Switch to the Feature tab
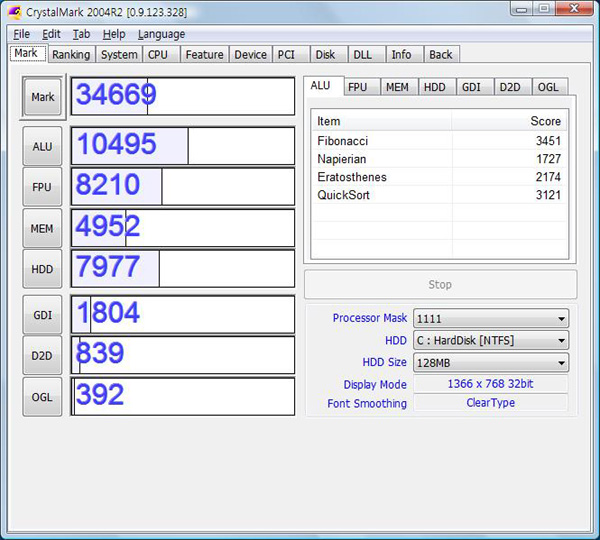Screen dimensions: 600x540 [204, 55]
